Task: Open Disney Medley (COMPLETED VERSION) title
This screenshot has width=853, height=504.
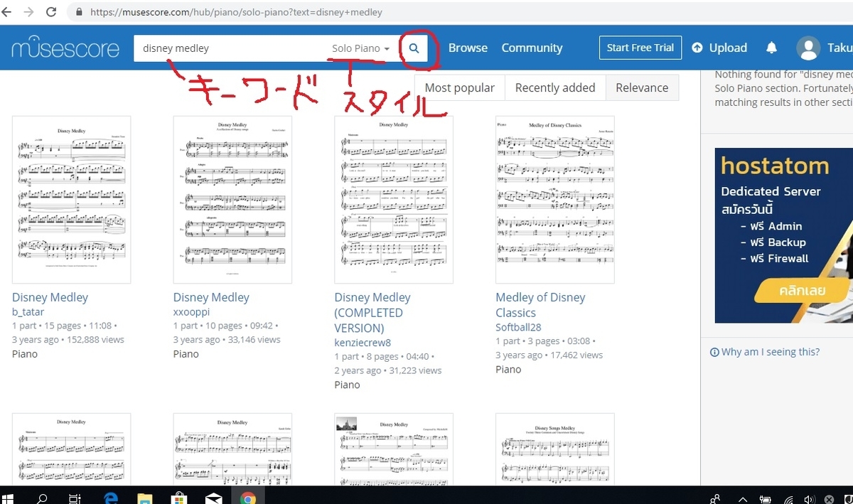Action: 372,313
